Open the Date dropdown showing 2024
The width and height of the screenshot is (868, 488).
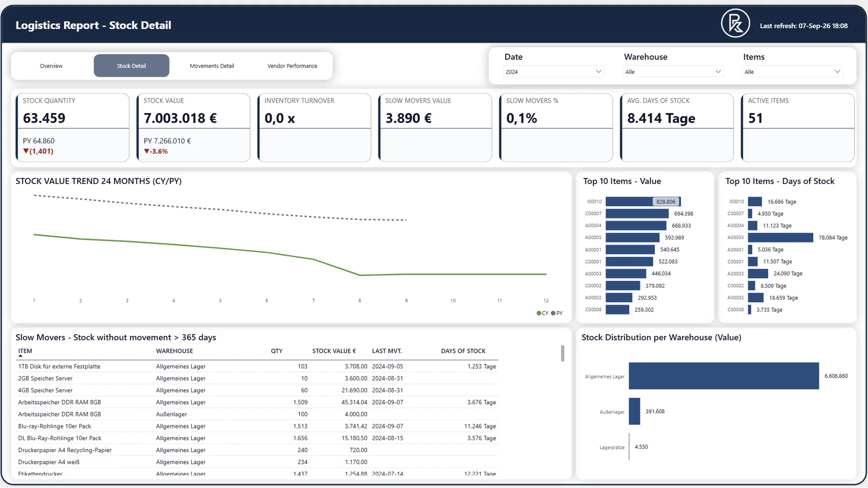[x=553, y=72]
